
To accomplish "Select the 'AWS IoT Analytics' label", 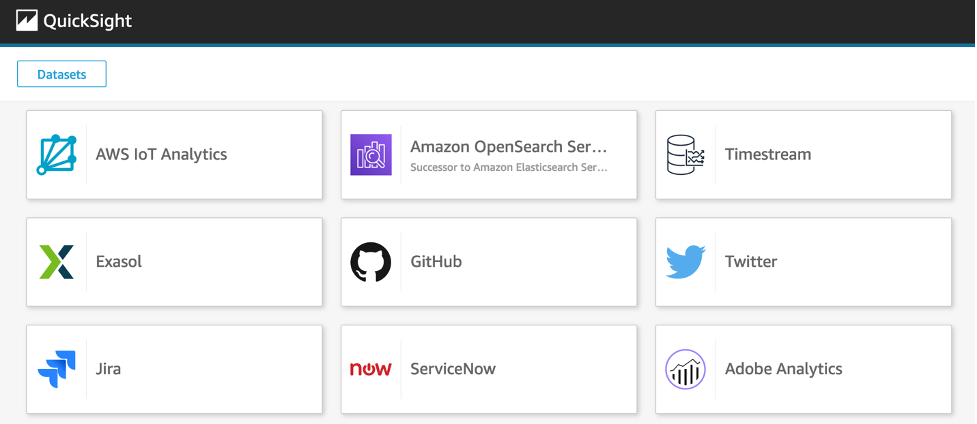I will 161,155.
